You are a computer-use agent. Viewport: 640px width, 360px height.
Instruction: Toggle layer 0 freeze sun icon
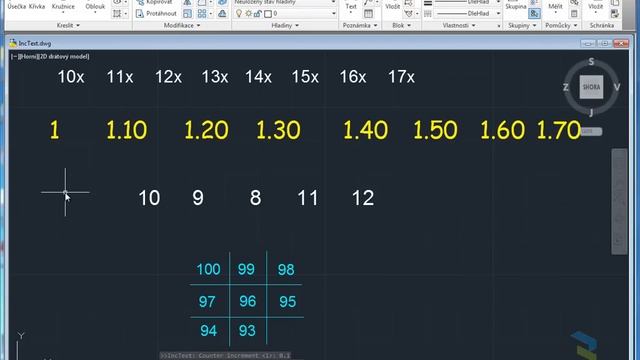point(248,13)
